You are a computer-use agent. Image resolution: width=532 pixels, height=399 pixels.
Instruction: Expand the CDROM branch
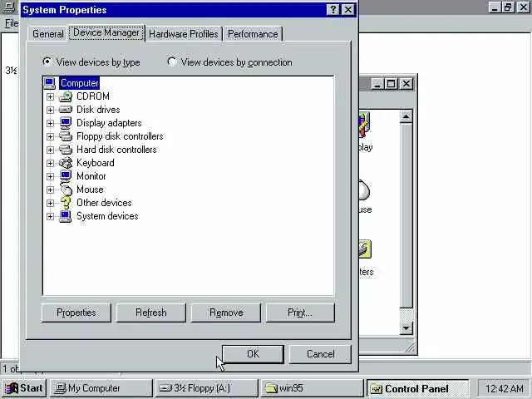(x=50, y=96)
